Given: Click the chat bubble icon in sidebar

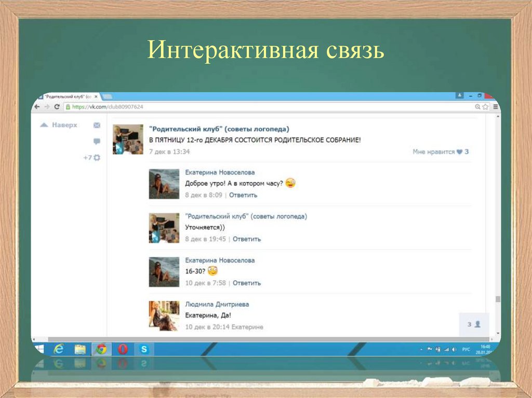Looking at the screenshot, I should click(97, 141).
